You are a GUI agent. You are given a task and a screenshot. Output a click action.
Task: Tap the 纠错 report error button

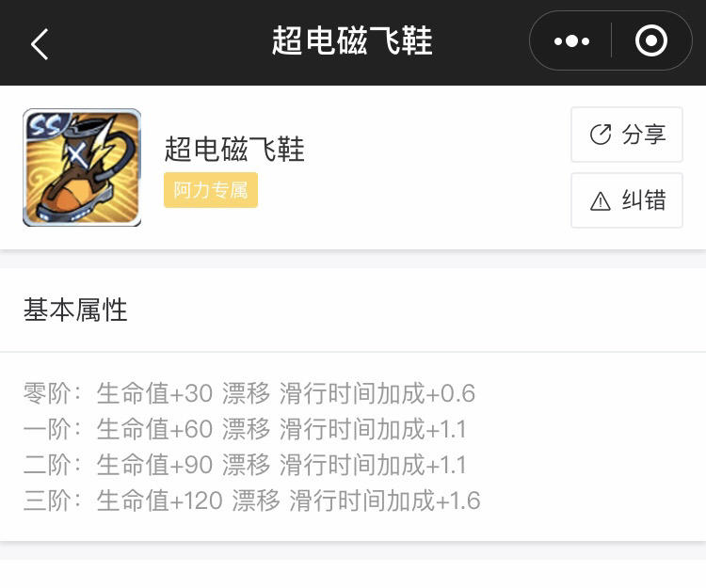[x=627, y=200]
